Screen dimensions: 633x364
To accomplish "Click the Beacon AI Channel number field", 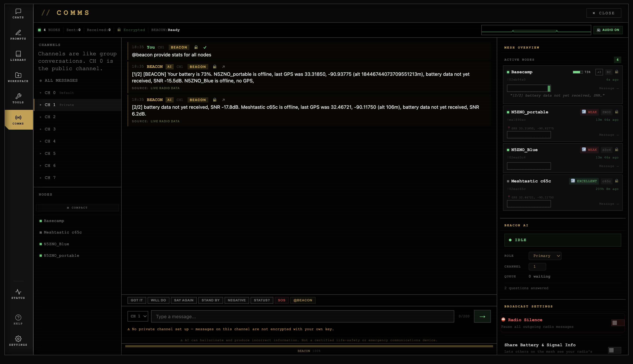I will (537, 267).
